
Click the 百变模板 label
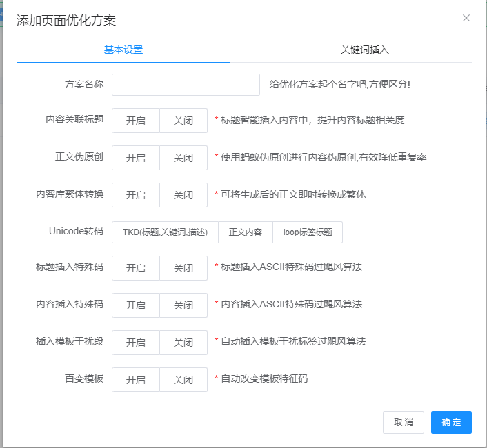click(x=84, y=378)
